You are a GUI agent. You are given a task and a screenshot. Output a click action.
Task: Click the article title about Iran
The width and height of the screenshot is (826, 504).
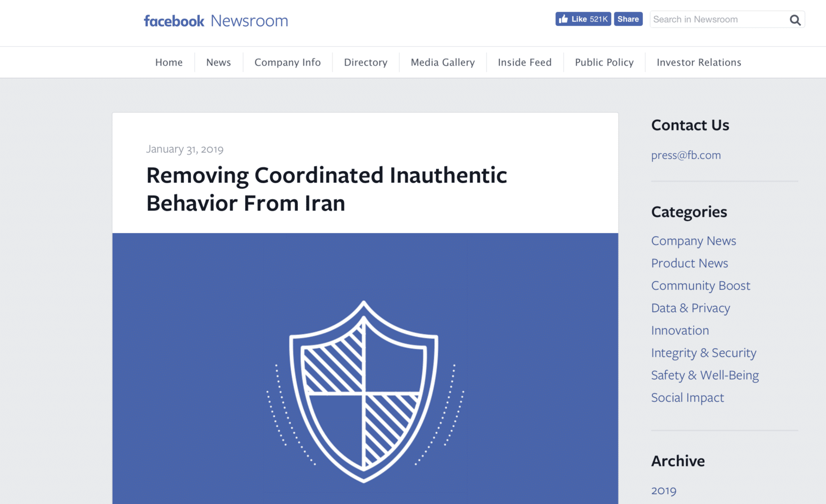(x=326, y=189)
